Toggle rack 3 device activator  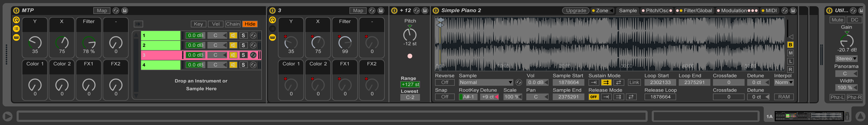(272, 10)
